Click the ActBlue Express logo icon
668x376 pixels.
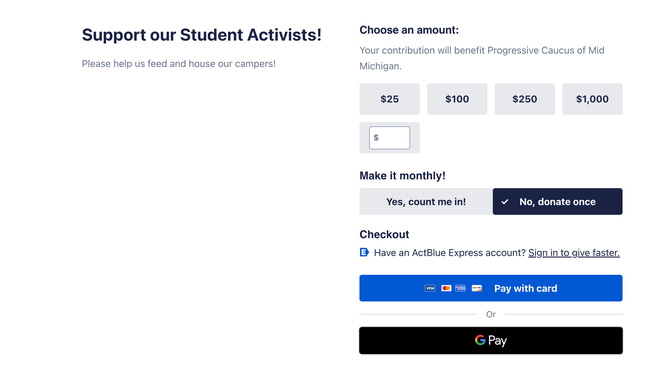coord(364,253)
